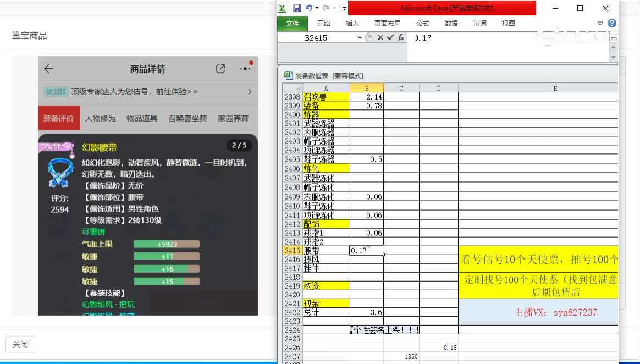This screenshot has width=640, height=364.
Task: Click the 0.5 value cell in row 2405
Action: (x=367, y=159)
